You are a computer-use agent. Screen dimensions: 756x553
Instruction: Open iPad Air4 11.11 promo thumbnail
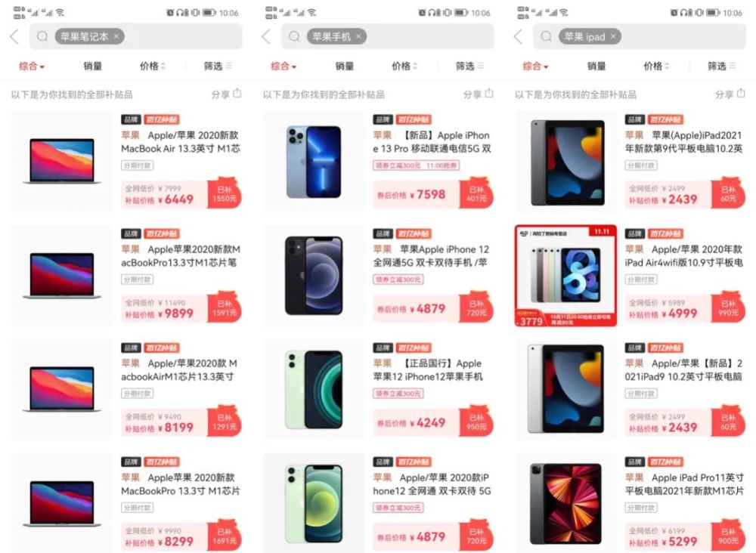(x=565, y=276)
